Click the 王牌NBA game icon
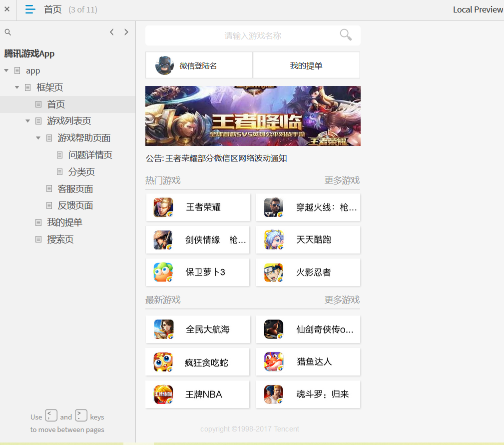Viewport: 504px width, 445px height. (164, 394)
